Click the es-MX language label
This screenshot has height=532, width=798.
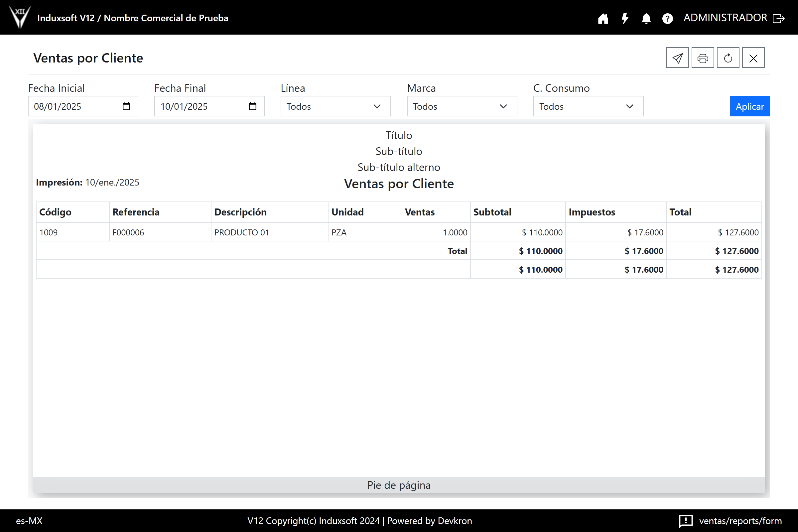(x=29, y=520)
